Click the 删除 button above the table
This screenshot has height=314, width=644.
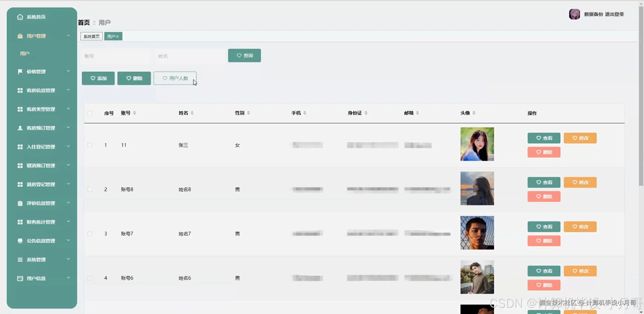click(134, 78)
